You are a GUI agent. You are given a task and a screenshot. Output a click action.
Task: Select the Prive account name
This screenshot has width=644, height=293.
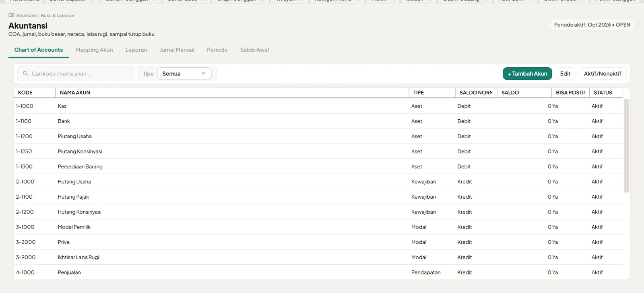click(x=64, y=242)
